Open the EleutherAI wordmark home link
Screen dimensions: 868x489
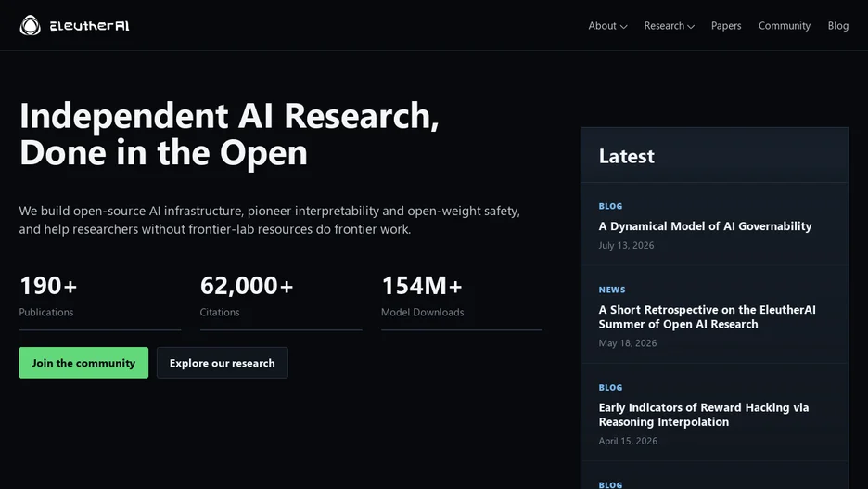pos(89,26)
